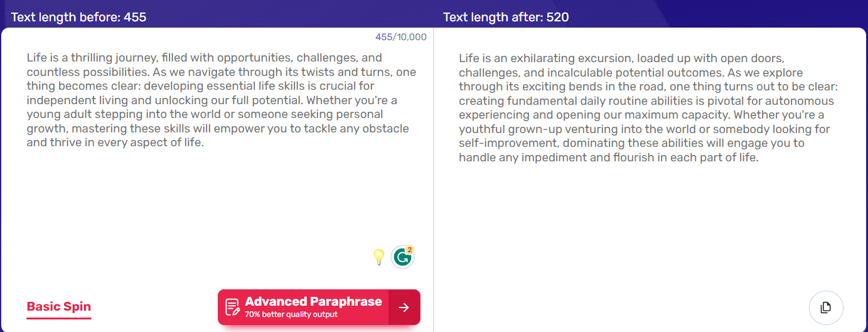Click the empty area below the input paragraph
This screenshot has height=332, width=868.
[213, 201]
